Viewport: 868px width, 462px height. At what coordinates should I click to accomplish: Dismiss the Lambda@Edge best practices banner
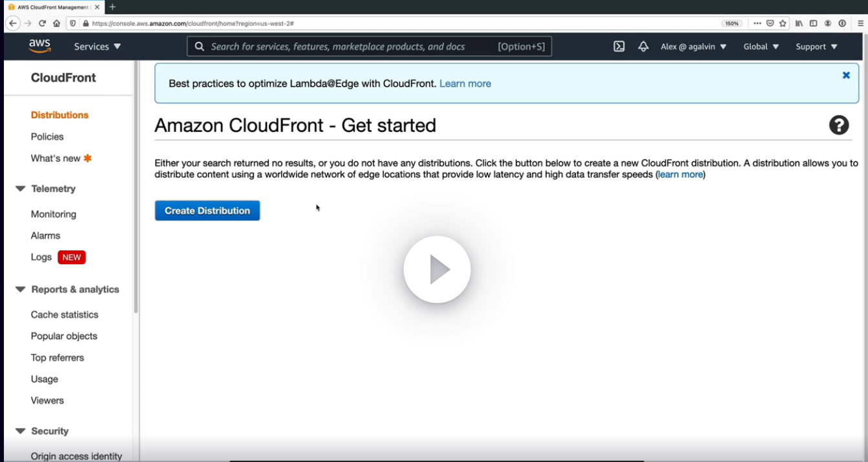(846, 76)
